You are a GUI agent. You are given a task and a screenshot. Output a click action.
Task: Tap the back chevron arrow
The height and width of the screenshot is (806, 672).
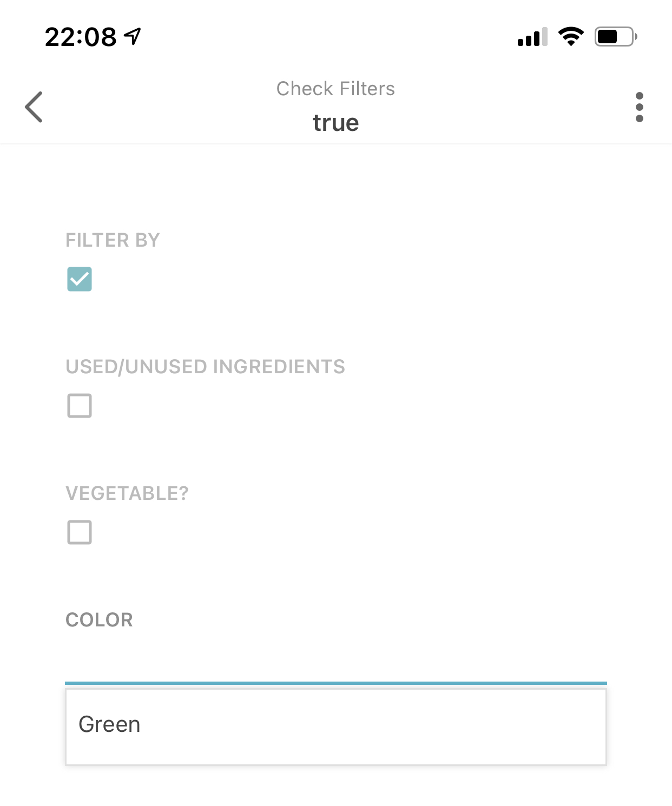(34, 107)
